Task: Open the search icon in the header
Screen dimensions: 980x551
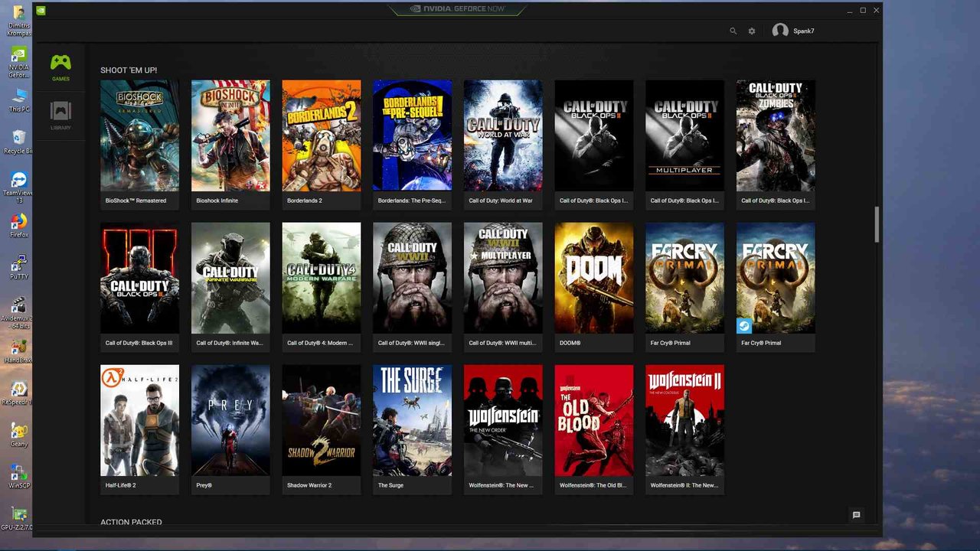Action: point(733,31)
